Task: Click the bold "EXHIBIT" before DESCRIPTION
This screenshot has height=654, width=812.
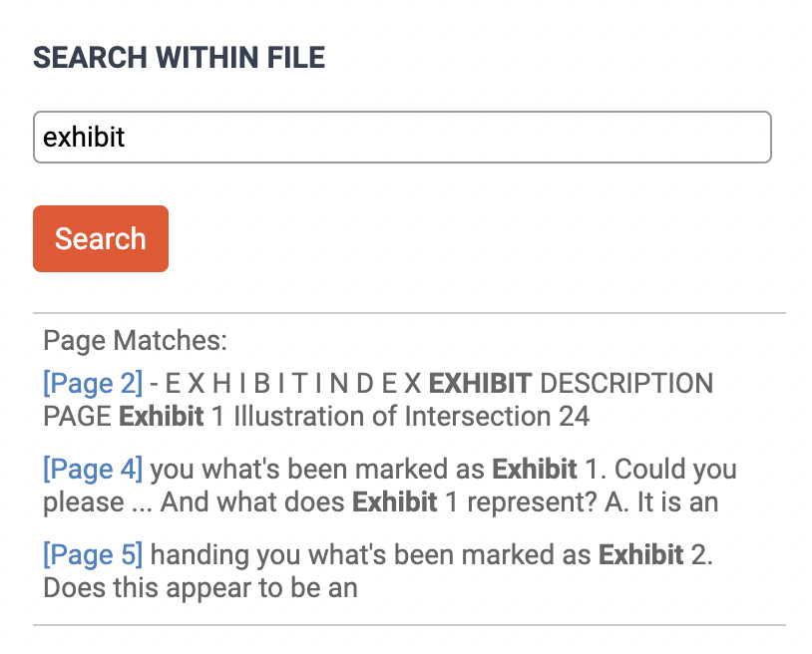Action: click(480, 383)
